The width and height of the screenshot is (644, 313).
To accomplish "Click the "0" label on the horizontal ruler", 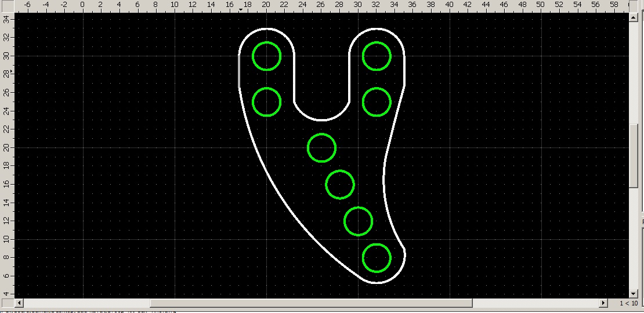I will tap(82, 5).
